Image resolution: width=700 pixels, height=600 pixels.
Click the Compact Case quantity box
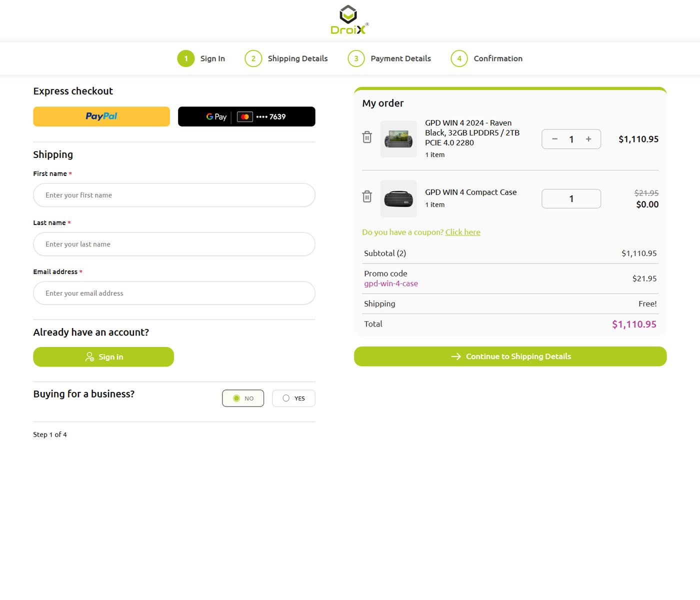(x=571, y=198)
